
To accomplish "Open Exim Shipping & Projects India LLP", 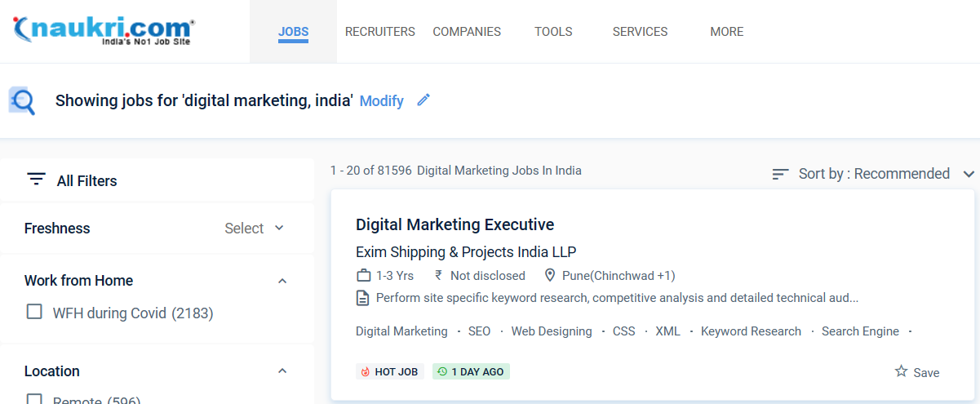I will 466,251.
